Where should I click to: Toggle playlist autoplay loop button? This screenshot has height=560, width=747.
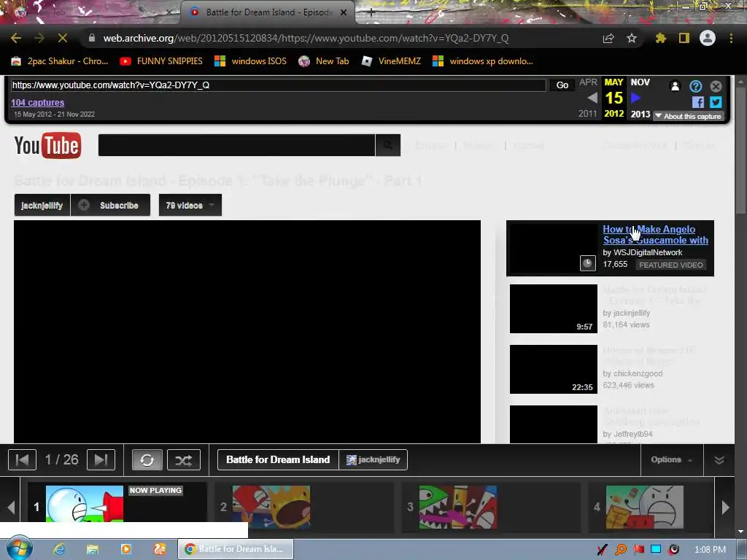click(147, 460)
